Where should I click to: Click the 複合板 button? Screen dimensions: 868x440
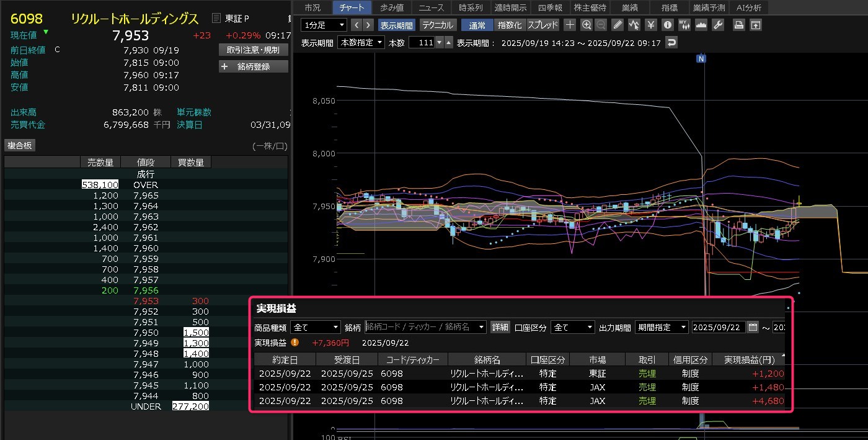[20, 146]
